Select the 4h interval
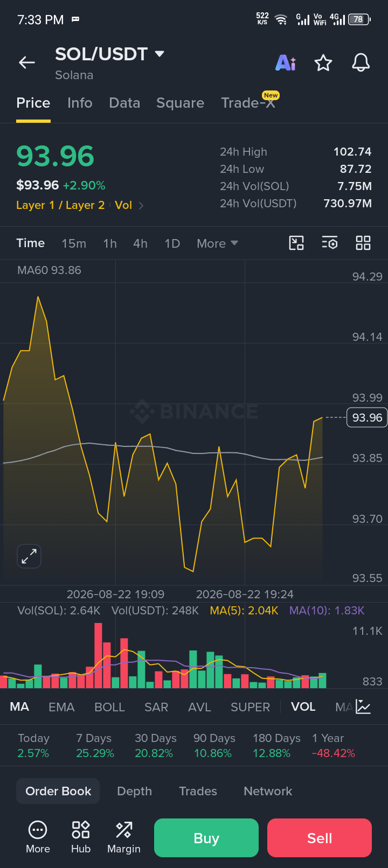 (x=140, y=243)
